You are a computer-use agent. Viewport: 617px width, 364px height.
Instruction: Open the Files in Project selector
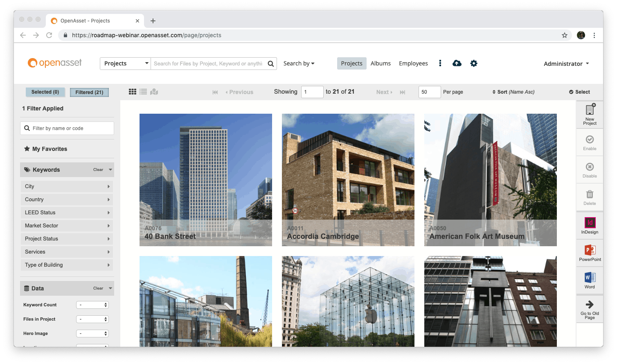[x=92, y=319]
